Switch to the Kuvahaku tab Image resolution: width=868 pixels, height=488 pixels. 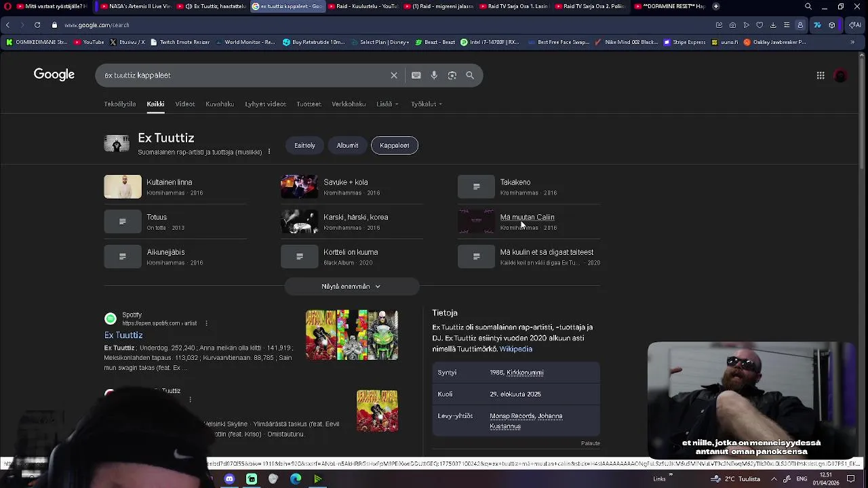(x=220, y=104)
